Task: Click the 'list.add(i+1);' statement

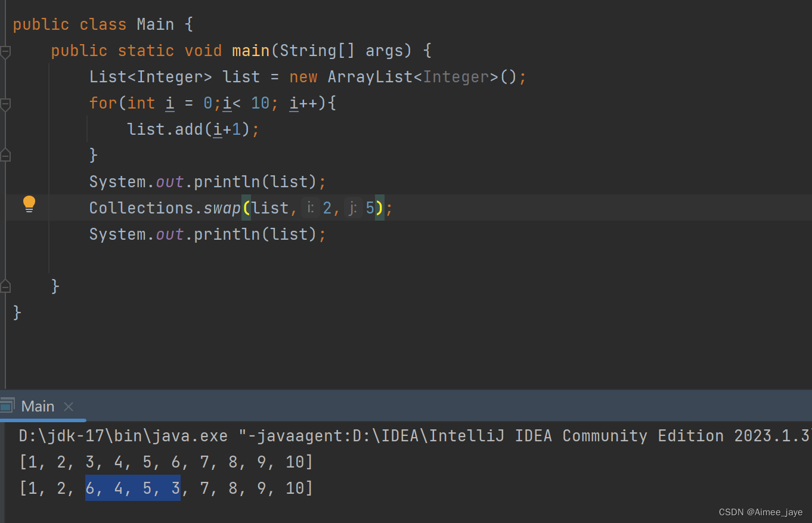Action: tap(194, 129)
